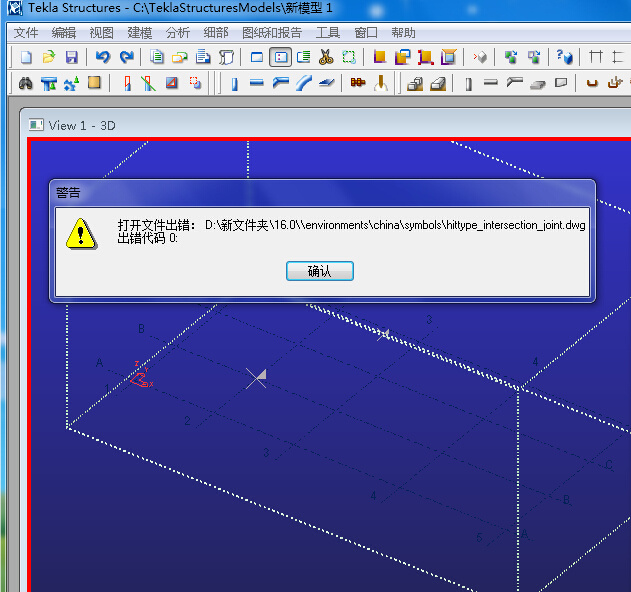The width and height of the screenshot is (631, 592).
Task: Click the yellow warning triangle icon
Action: 80,232
